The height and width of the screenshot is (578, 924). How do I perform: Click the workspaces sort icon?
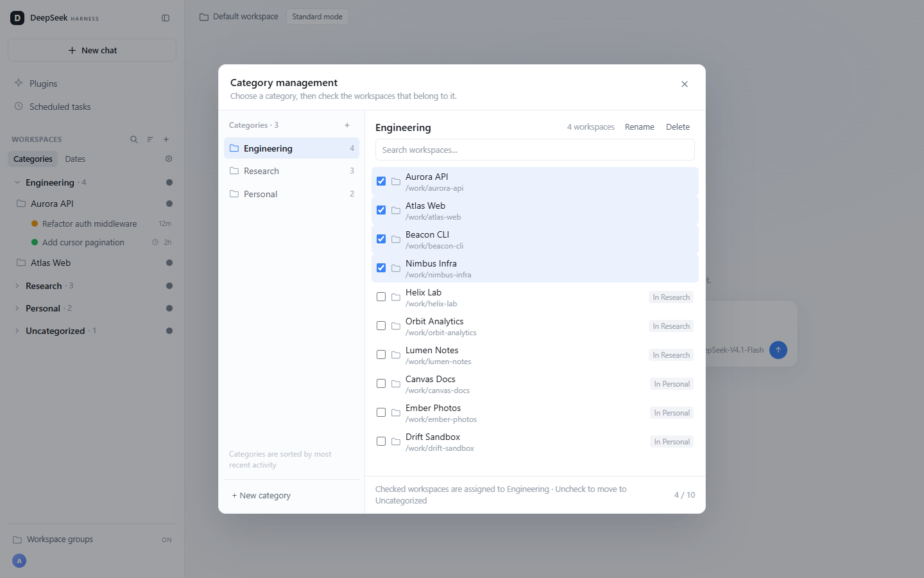150,139
